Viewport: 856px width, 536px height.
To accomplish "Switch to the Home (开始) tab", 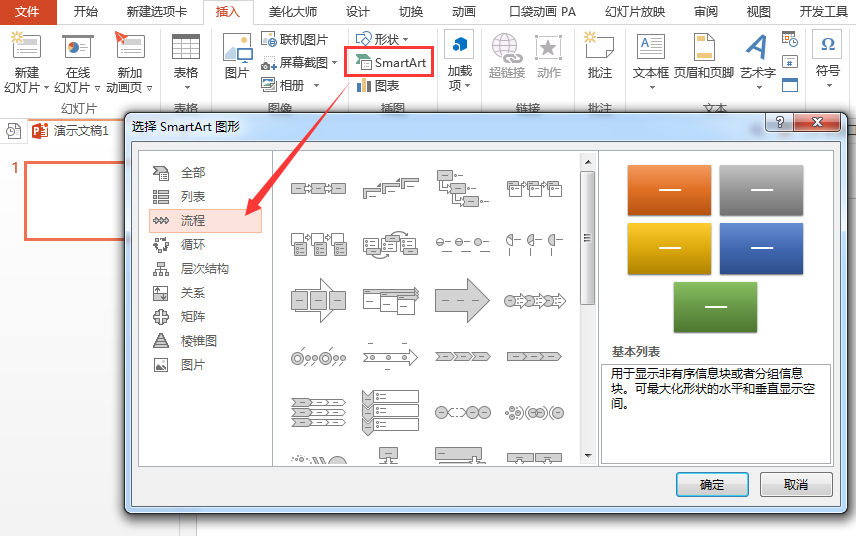I will [x=85, y=11].
